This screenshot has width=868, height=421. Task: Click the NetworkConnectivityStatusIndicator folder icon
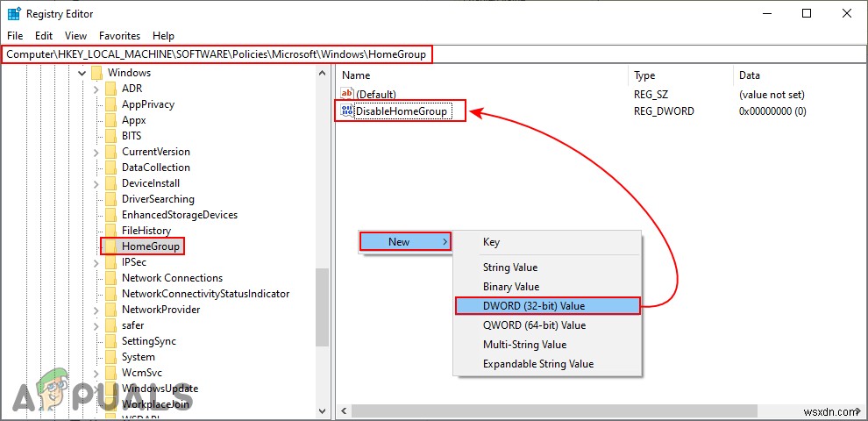(112, 294)
